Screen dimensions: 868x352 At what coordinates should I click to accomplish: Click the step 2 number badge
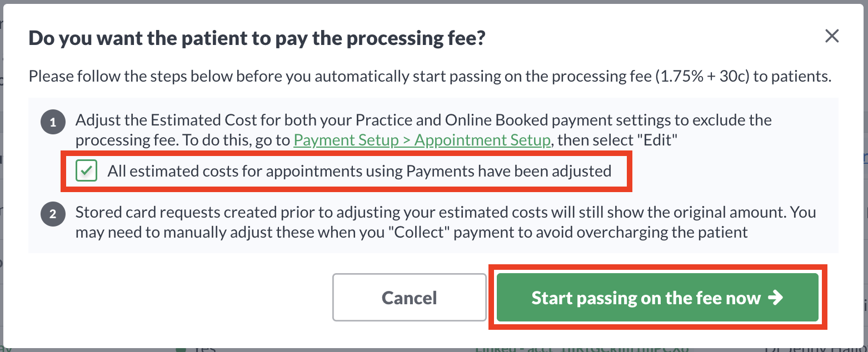[x=53, y=214]
